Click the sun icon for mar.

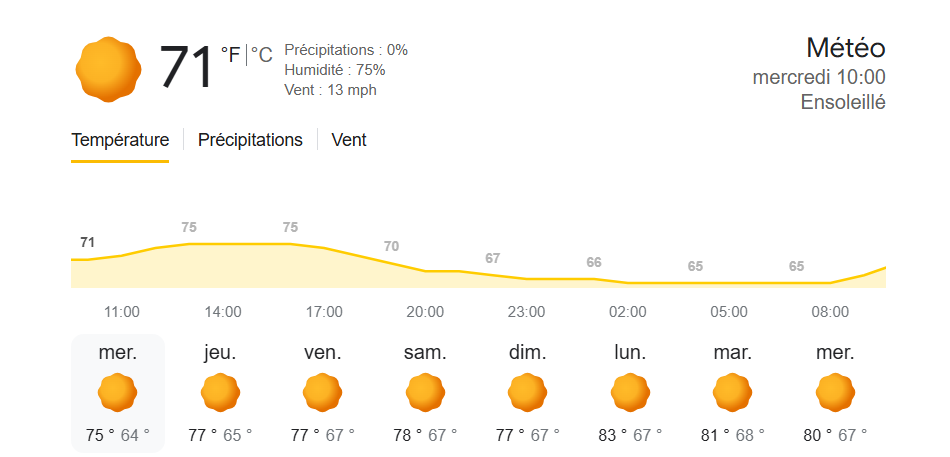(733, 392)
